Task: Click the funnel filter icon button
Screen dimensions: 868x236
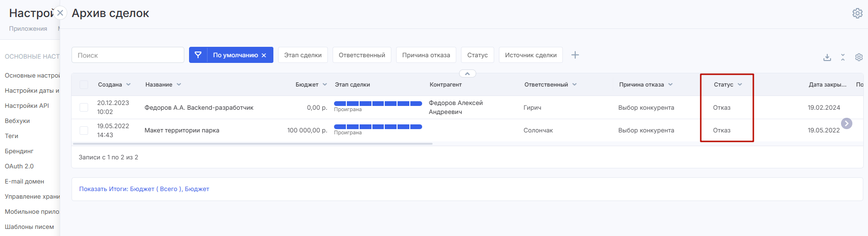Action: [198, 55]
